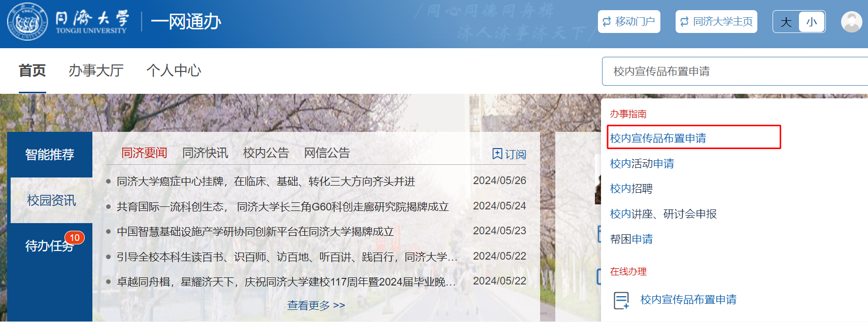Select 智能推荐 in the left sidebar
Image resolution: width=868 pixels, height=322 pixels.
[x=50, y=155]
